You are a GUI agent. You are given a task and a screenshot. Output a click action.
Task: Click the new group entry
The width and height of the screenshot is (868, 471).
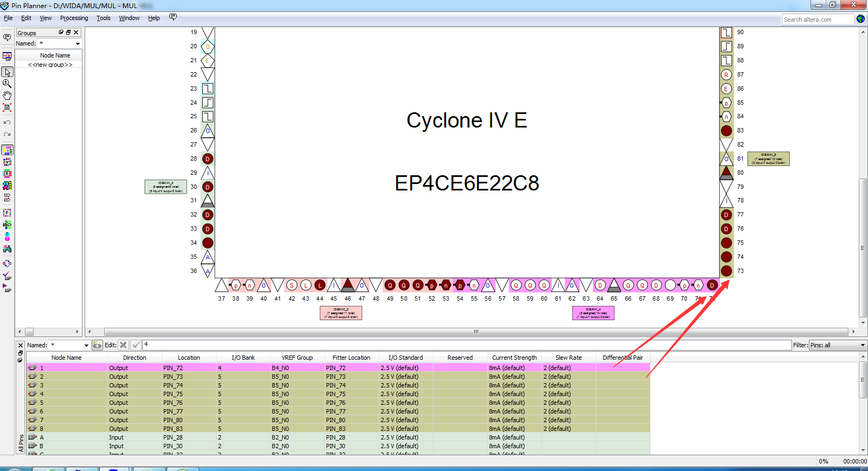tap(50, 65)
